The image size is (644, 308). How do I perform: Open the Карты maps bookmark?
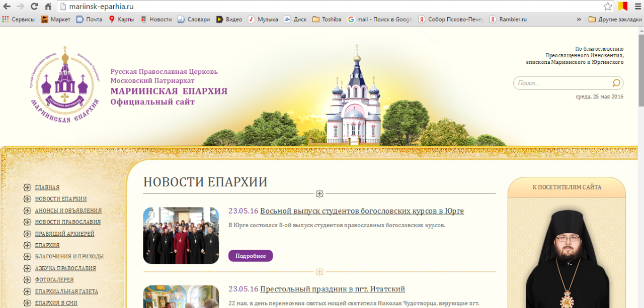click(x=121, y=20)
